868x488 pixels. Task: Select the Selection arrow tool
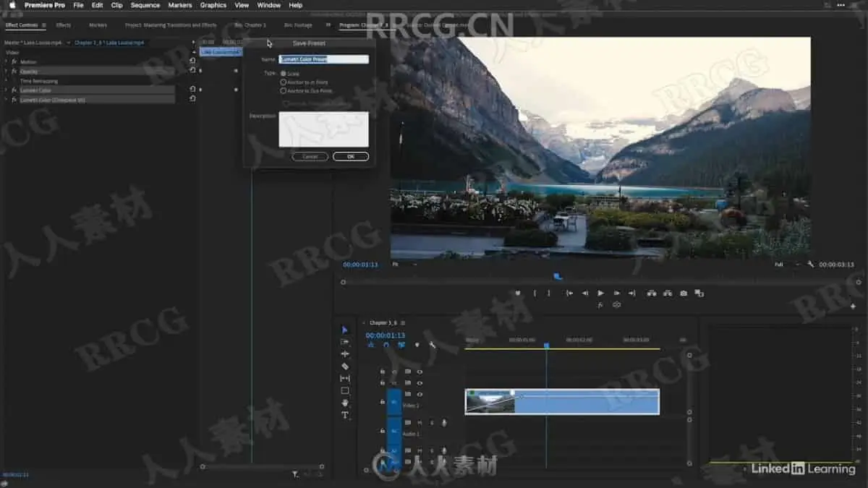click(345, 330)
